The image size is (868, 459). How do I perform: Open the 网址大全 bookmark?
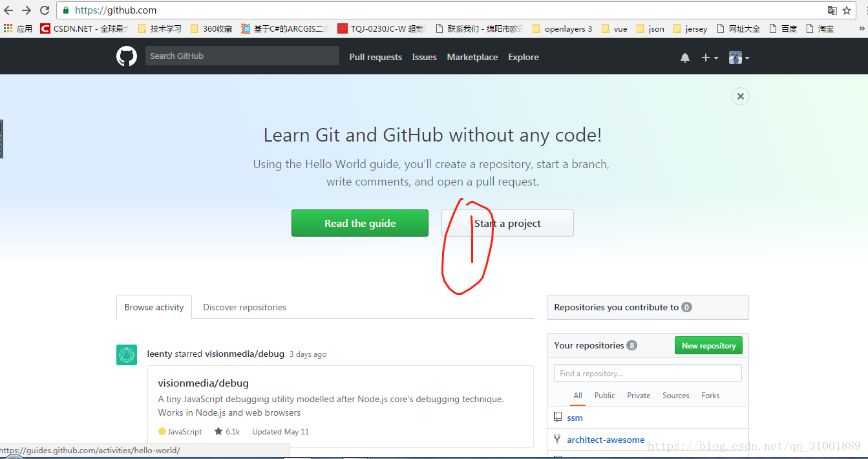pos(738,28)
